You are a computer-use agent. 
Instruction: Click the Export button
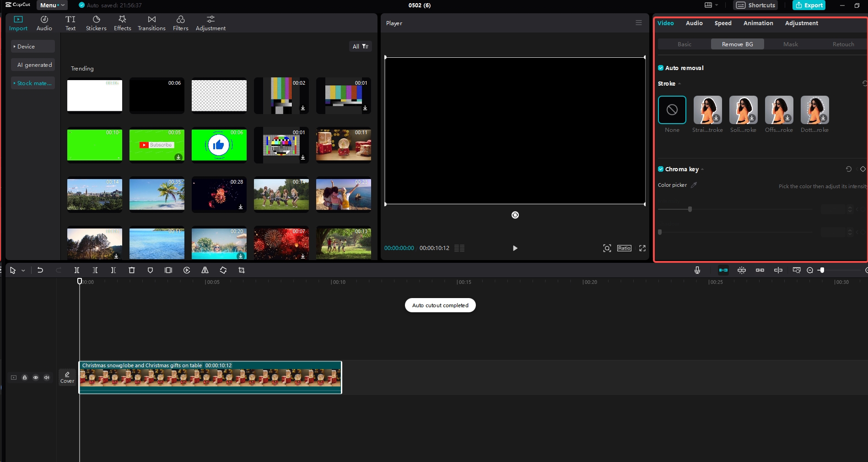(x=809, y=5)
